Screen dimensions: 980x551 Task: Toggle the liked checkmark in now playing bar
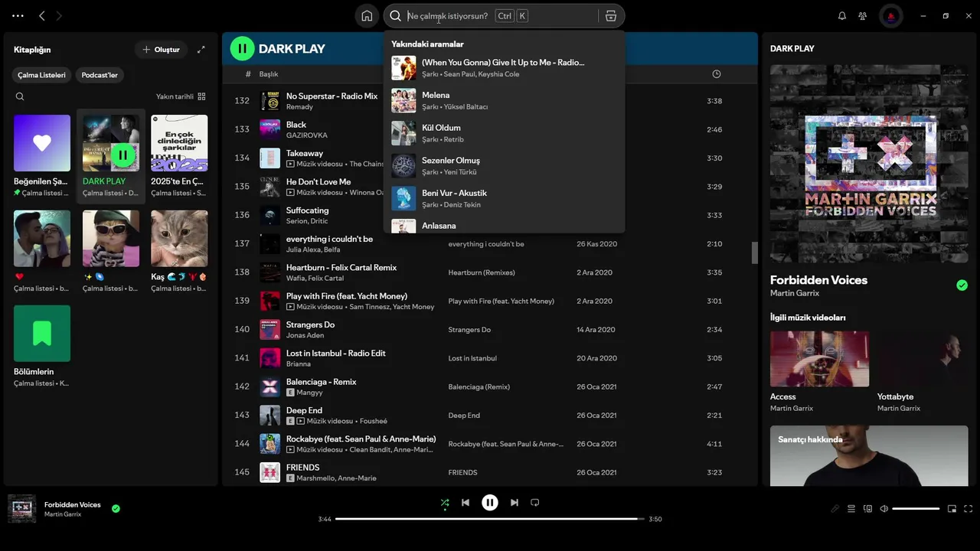(x=116, y=508)
